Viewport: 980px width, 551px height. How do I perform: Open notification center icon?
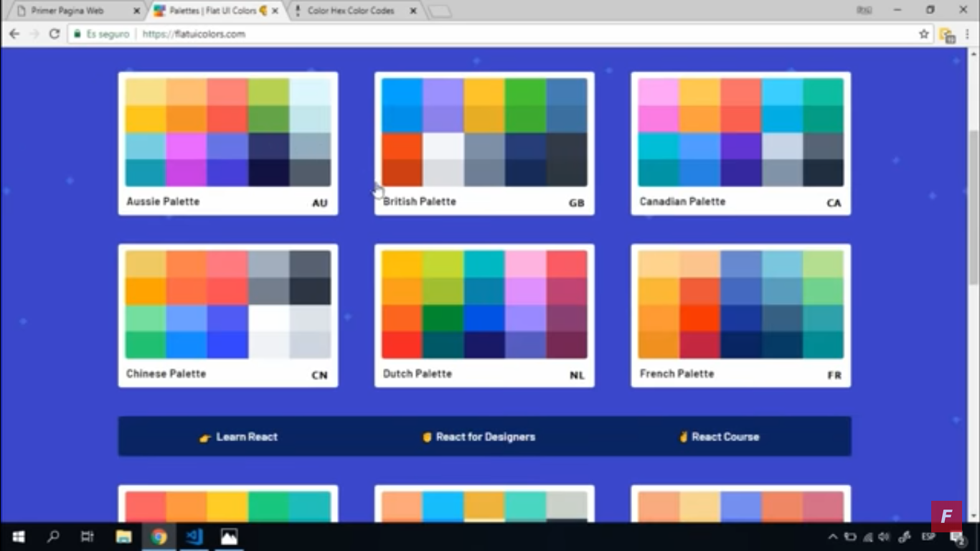click(958, 537)
